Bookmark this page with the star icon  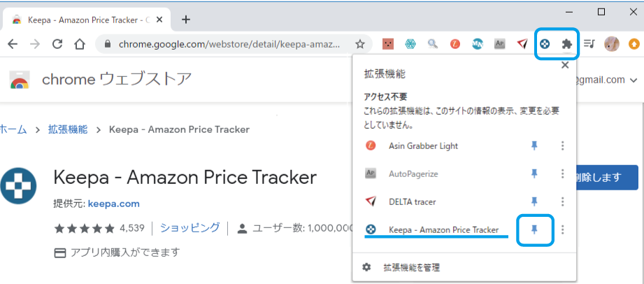(360, 44)
